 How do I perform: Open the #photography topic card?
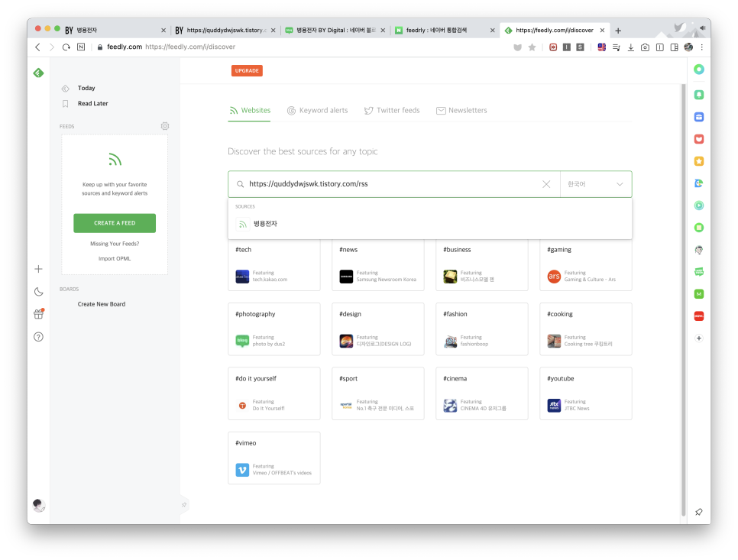274,329
